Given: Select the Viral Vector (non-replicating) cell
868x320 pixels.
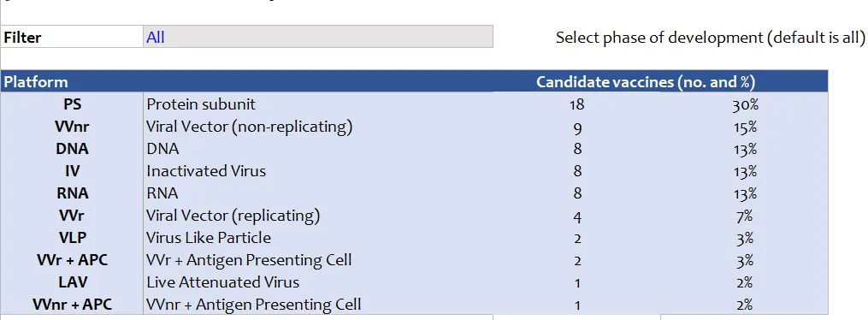Looking at the screenshot, I should (318, 127).
